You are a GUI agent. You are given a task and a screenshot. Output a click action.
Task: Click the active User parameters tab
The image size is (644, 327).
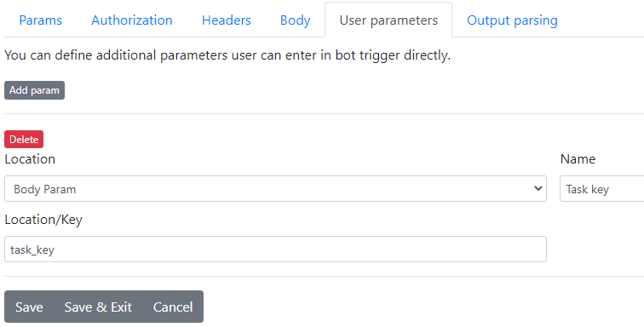(x=388, y=20)
